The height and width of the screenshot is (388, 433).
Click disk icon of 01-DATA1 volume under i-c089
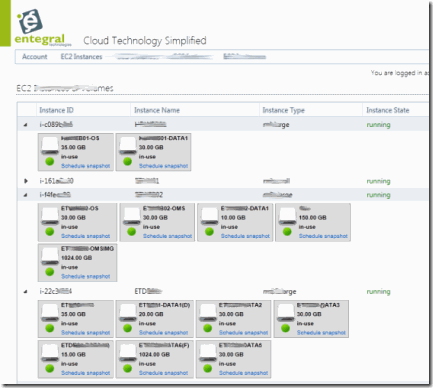coord(128,146)
